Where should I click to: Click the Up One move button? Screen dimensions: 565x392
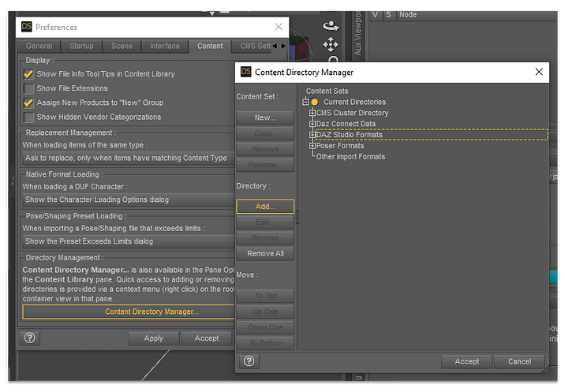pos(265,312)
